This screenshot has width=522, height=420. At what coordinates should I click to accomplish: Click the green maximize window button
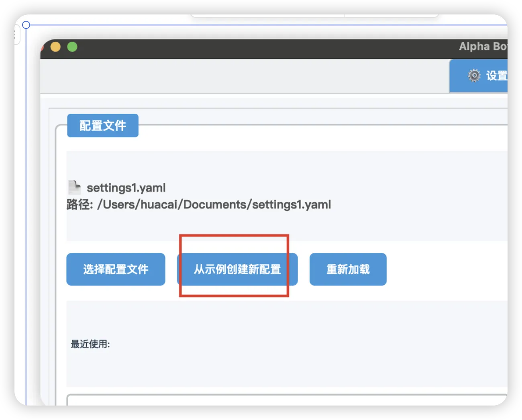click(72, 47)
